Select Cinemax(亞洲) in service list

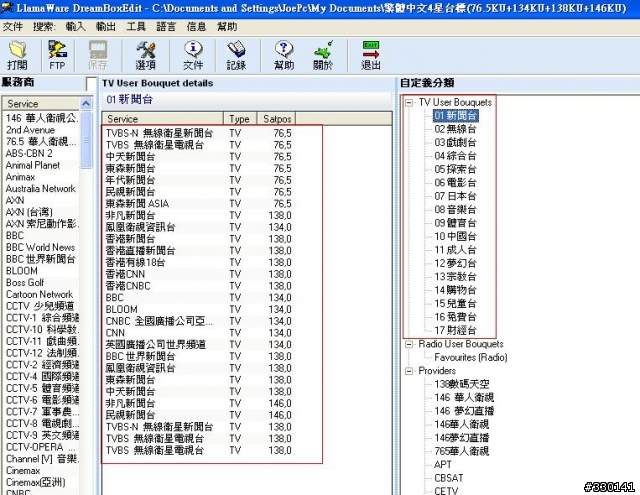pyautogui.click(x=36, y=482)
